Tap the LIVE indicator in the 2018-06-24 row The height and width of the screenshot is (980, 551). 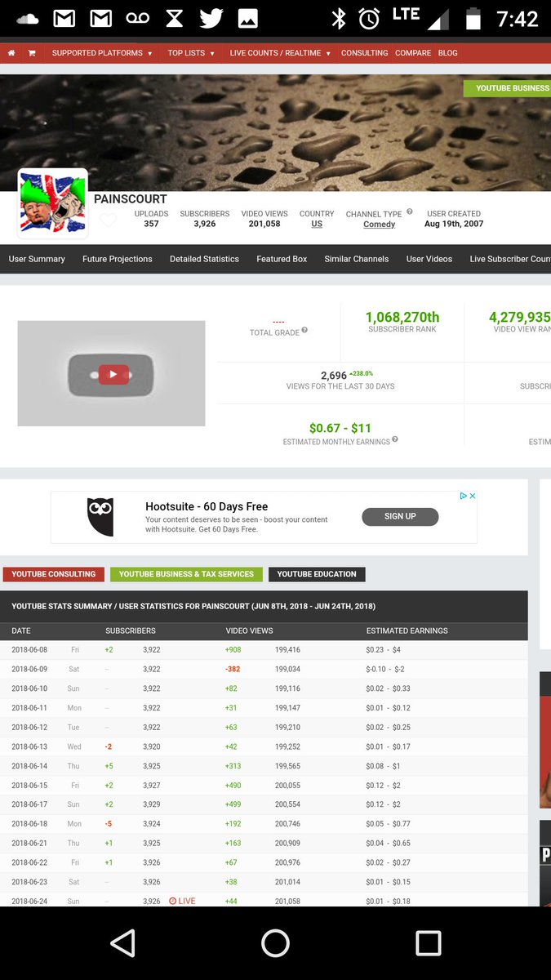(x=182, y=901)
